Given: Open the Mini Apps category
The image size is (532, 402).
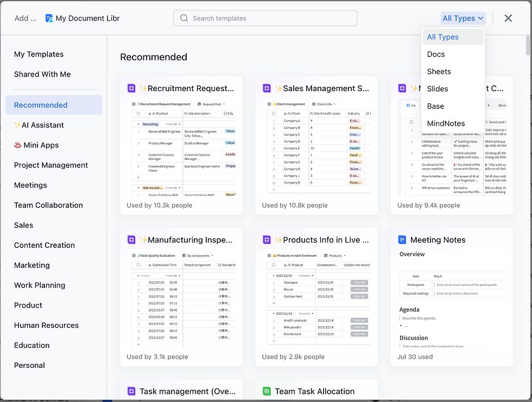Looking at the screenshot, I should [x=54, y=145].
